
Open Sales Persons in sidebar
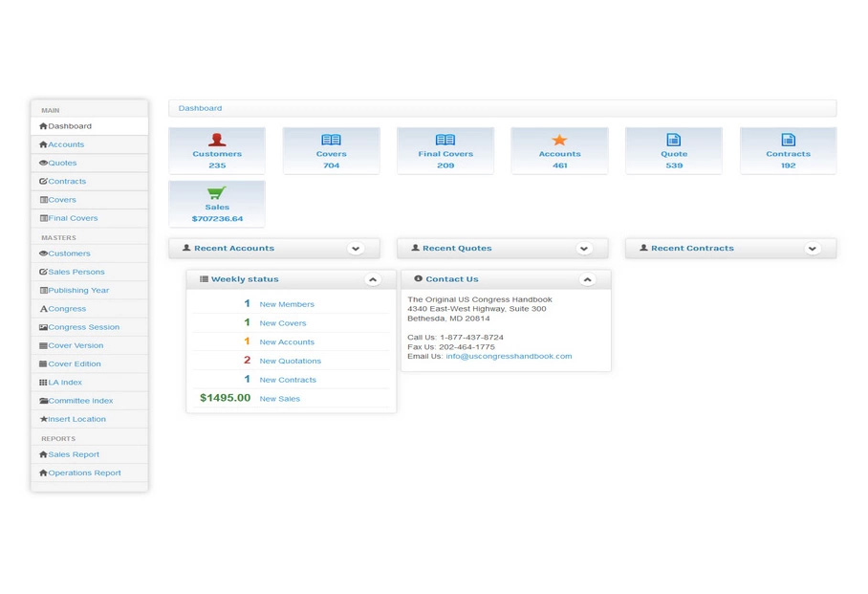pos(76,273)
